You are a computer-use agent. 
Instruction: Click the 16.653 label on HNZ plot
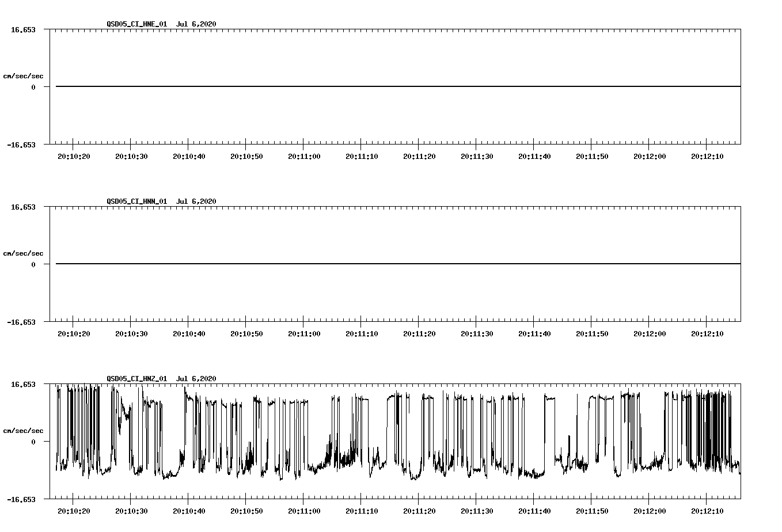click(23, 384)
